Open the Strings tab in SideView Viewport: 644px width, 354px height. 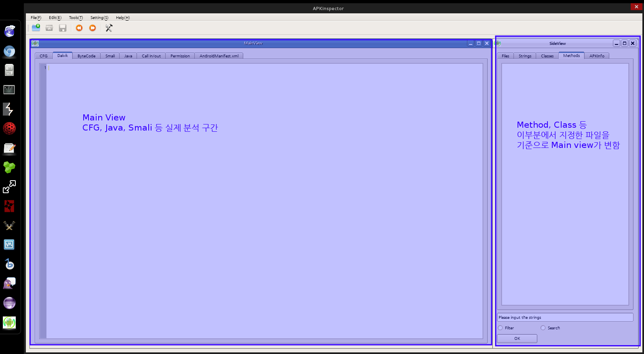pyautogui.click(x=525, y=56)
